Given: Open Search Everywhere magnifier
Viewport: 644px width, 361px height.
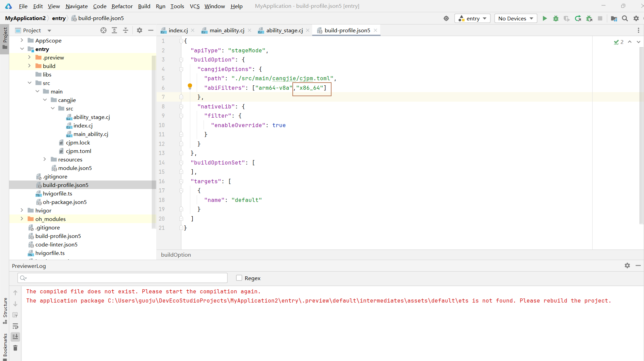Looking at the screenshot, I should click(625, 18).
